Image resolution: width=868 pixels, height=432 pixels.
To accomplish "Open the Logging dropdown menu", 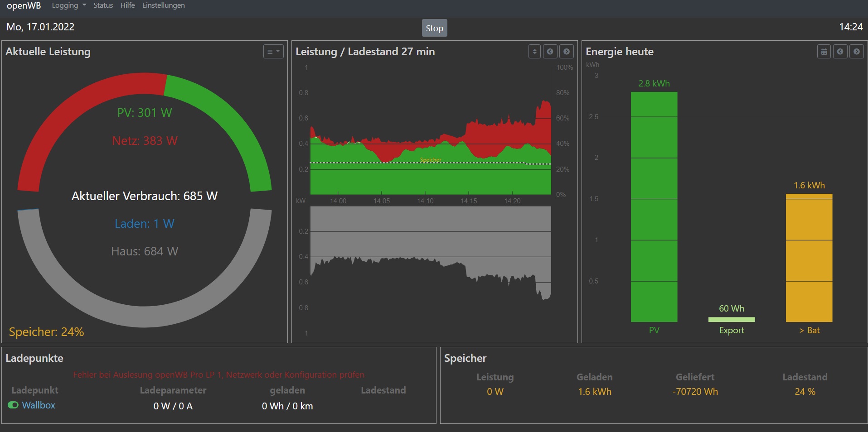I will point(68,5).
